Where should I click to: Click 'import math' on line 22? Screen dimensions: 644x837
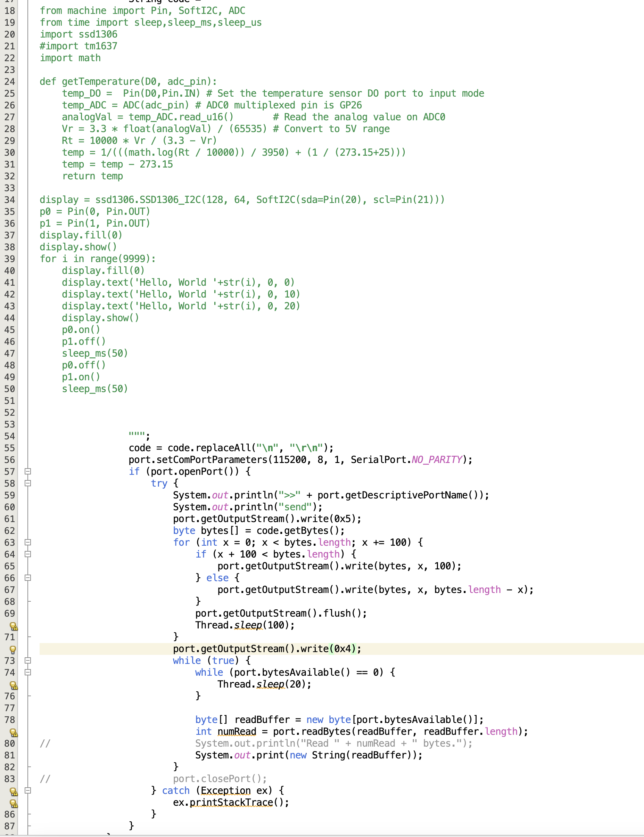pos(71,58)
